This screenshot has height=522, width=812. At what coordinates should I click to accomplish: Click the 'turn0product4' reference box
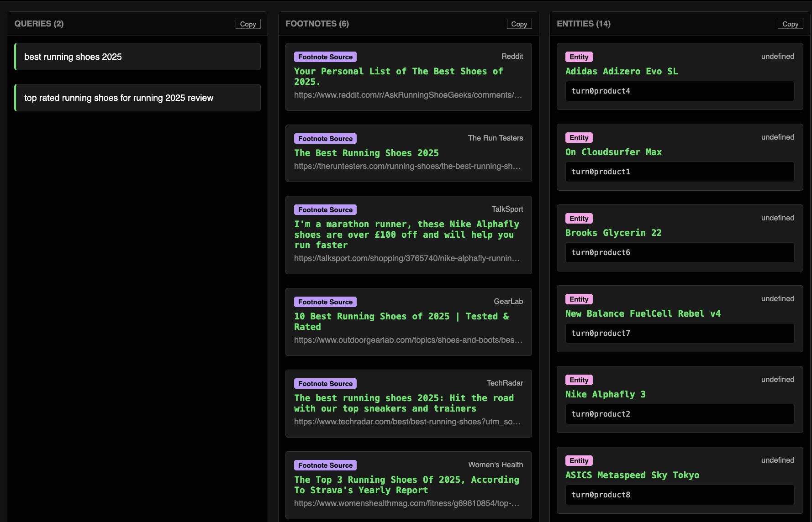click(680, 91)
